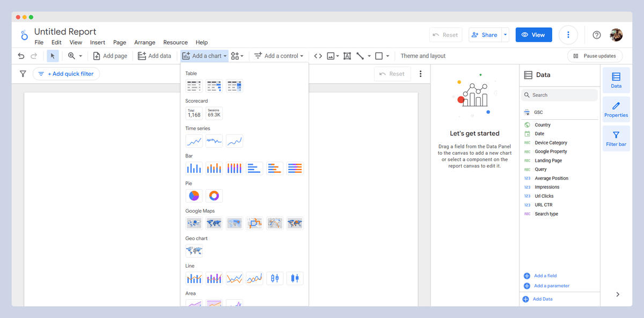The image size is (644, 318).
Task: Open the three-dot menu beside the canvas Reset
Action: click(421, 74)
